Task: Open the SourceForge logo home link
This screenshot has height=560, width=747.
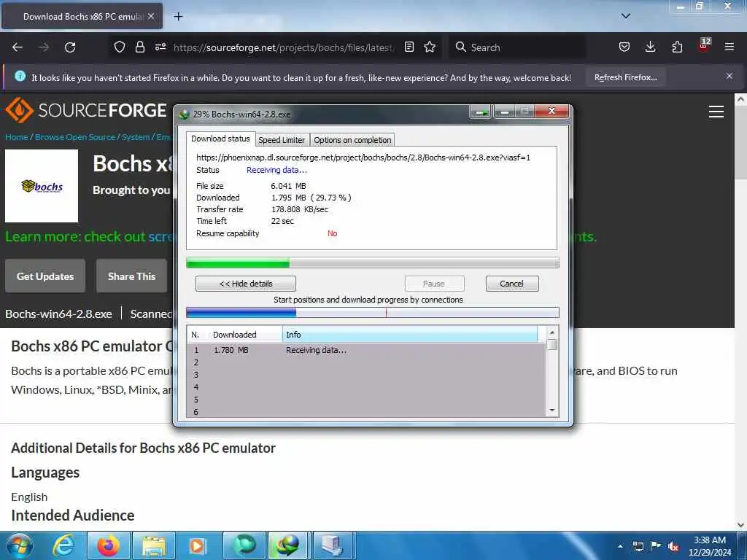Action: coord(86,110)
